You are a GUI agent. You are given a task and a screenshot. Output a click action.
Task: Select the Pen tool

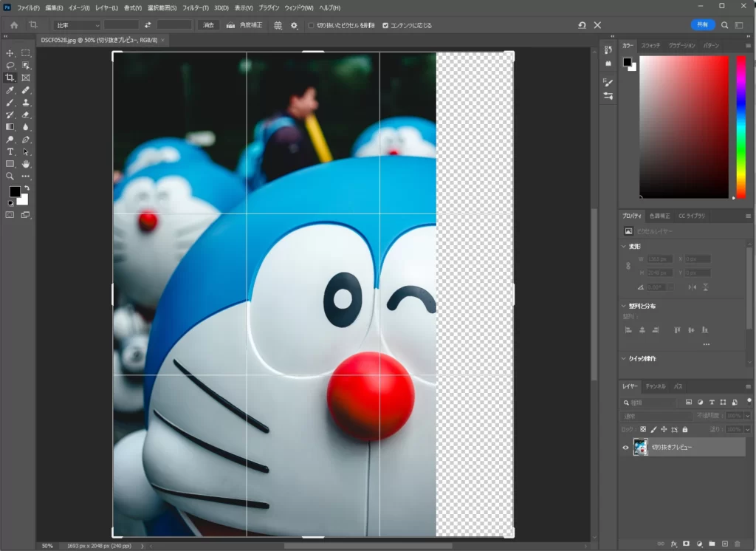pos(26,140)
